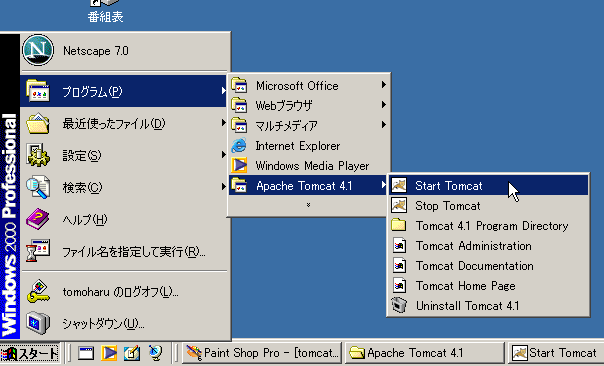
Task: Expand the マルチメディア submenu arrow
Action: click(384, 125)
